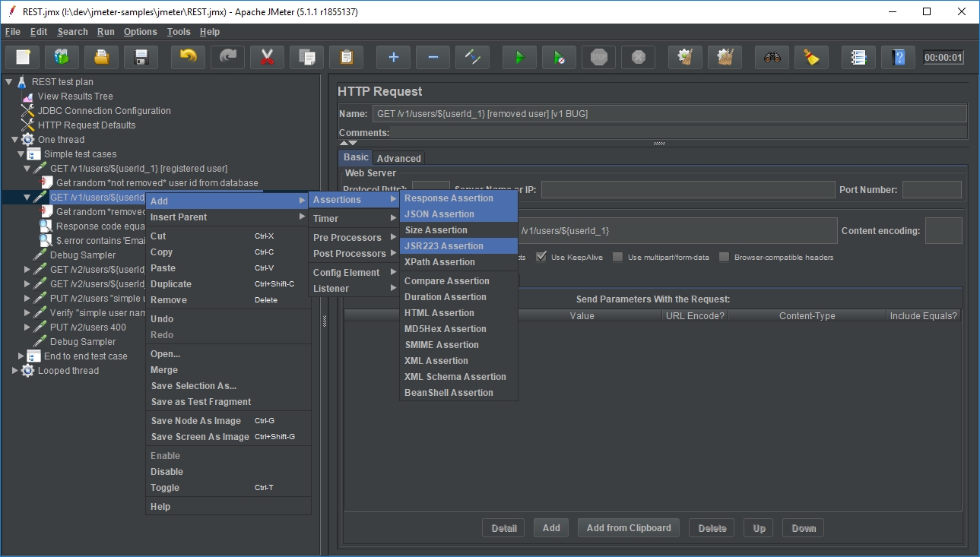The height and width of the screenshot is (557, 980).
Task: Click the Paste clipboard toolbar icon
Action: [346, 57]
